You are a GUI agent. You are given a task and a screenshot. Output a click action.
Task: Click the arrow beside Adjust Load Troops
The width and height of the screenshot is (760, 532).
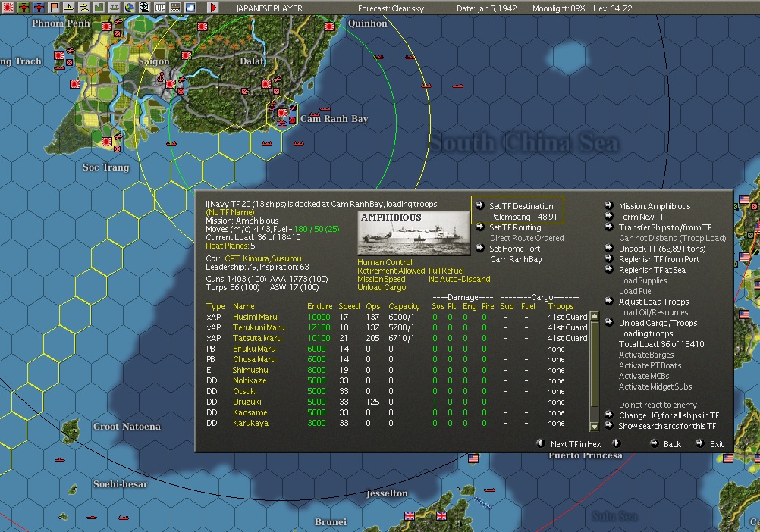(x=609, y=301)
